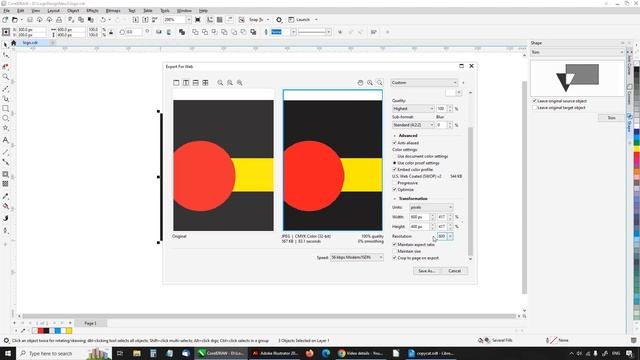Select the Text tool in the toolbox
Viewport: 640px width, 360px height.
coord(5,140)
